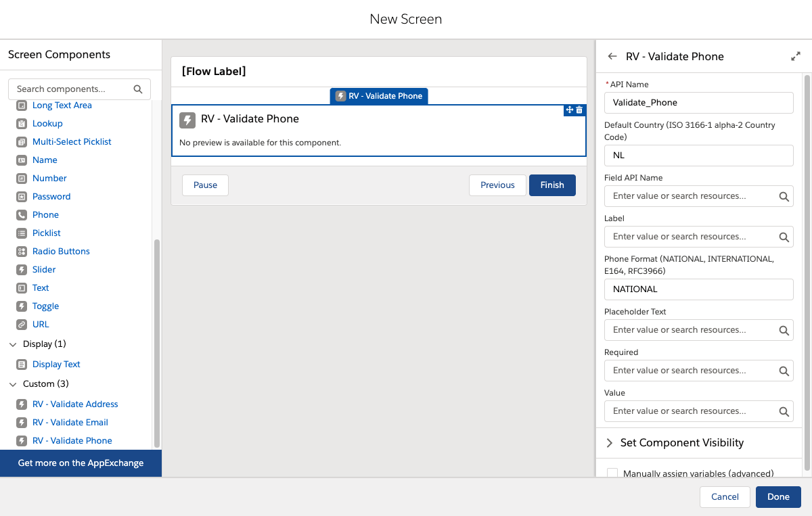Click the Picklist component icon
Viewport: 812px width, 516px height.
point(22,233)
